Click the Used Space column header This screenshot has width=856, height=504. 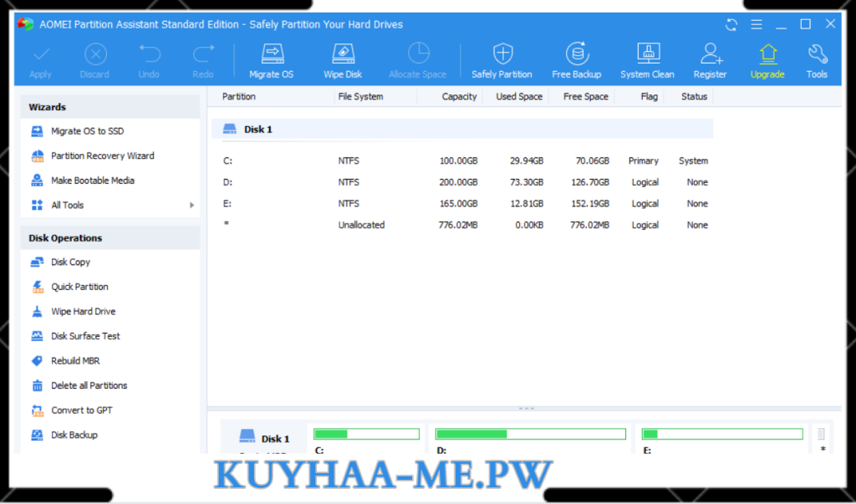tap(519, 97)
